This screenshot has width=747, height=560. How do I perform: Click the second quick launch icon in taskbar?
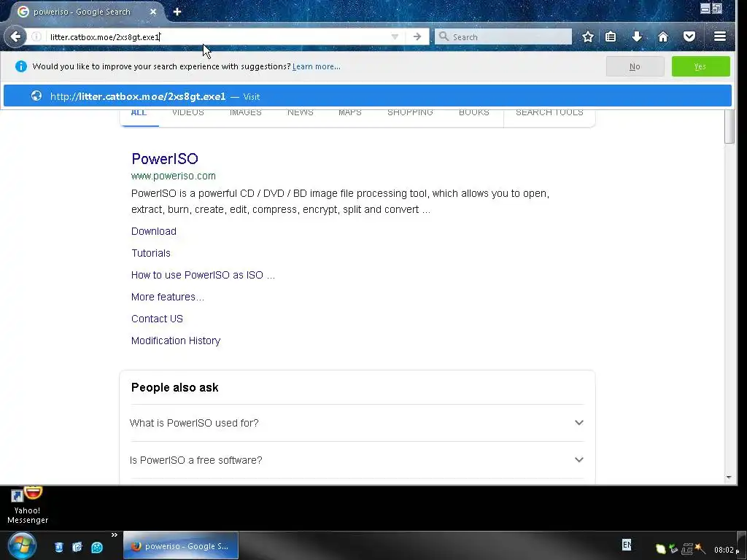pyautogui.click(x=77, y=547)
